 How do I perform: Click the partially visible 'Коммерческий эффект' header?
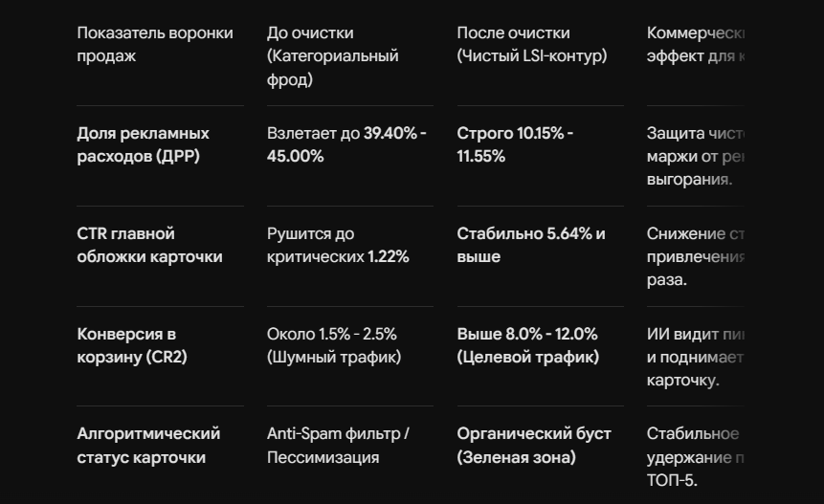(x=695, y=44)
